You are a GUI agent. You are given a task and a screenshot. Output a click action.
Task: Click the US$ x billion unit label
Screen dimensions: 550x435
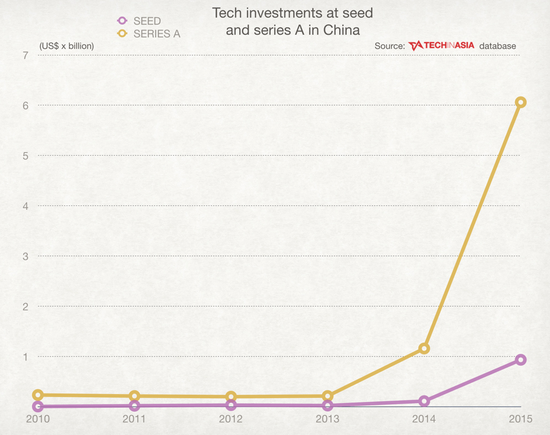click(x=67, y=46)
